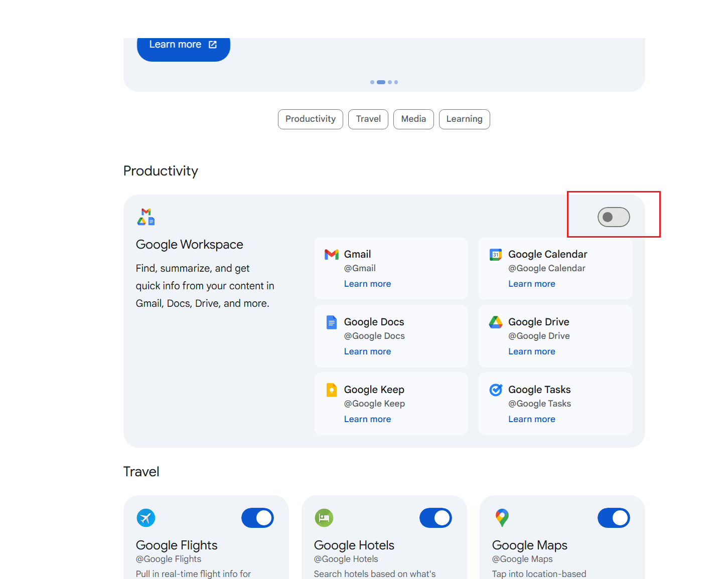
Task: Open Learn more link under Gmail
Action: click(367, 284)
